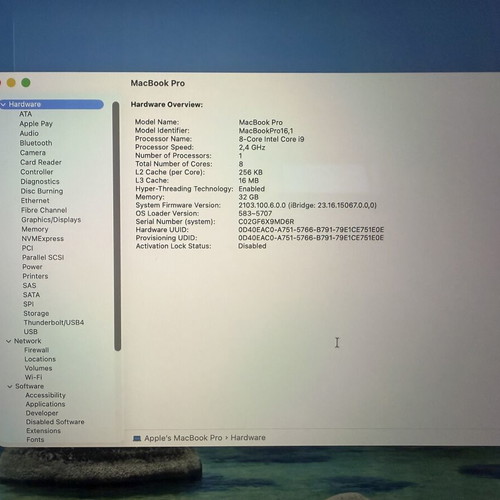
Task: Click the model identifier MacBookPro16,1
Action: (x=266, y=131)
